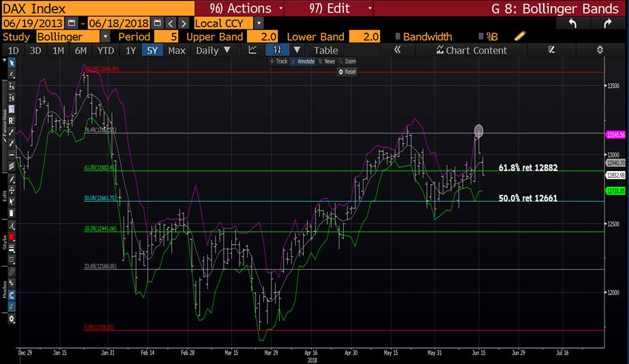Click the Period value field

(x=166, y=37)
